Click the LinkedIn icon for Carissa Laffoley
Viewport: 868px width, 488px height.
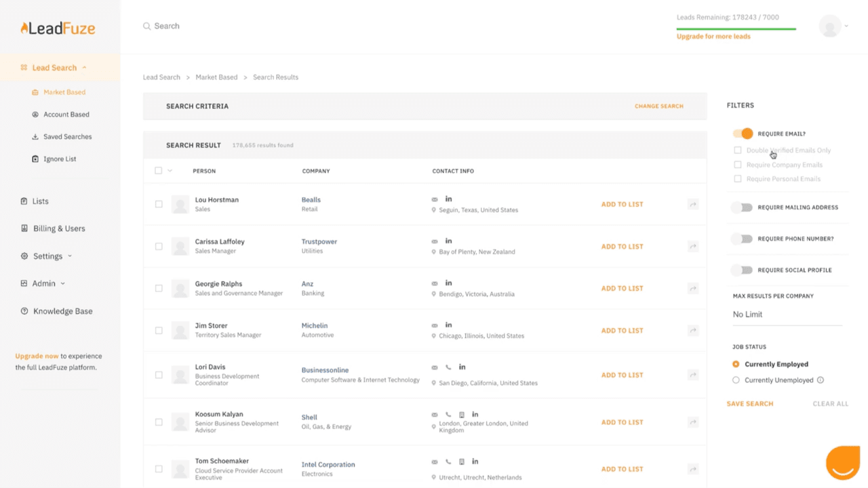coord(448,241)
